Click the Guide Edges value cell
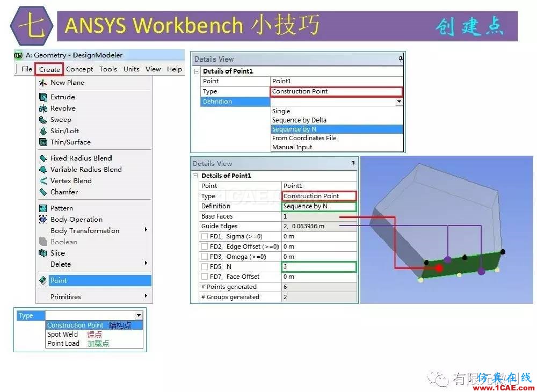The width and height of the screenshot is (537, 392). 319,226
